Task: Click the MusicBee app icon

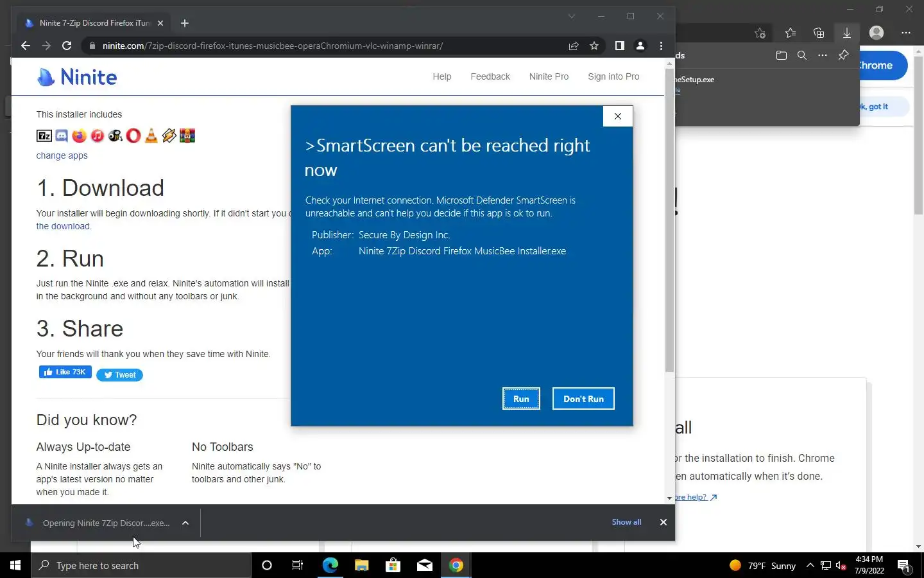Action: [x=116, y=136]
